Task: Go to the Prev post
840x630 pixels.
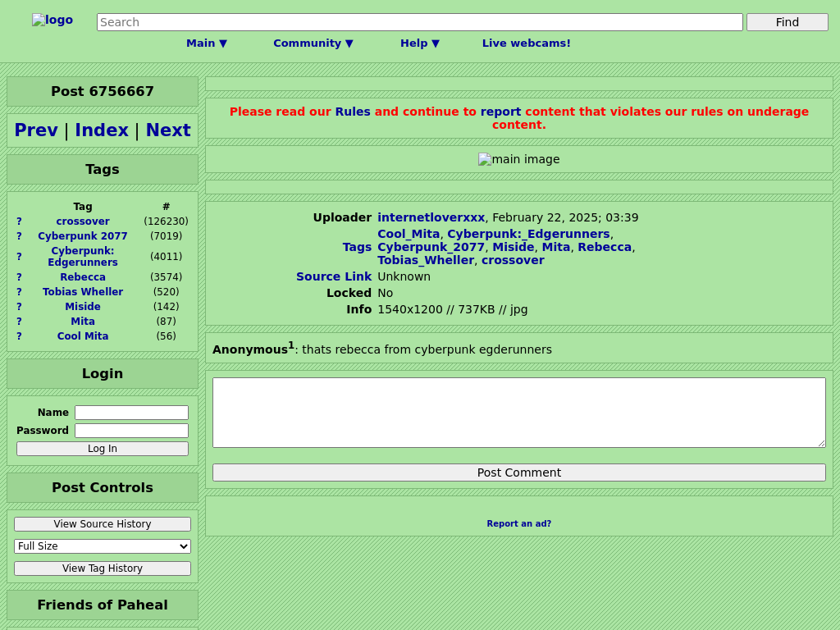Action: (36, 130)
